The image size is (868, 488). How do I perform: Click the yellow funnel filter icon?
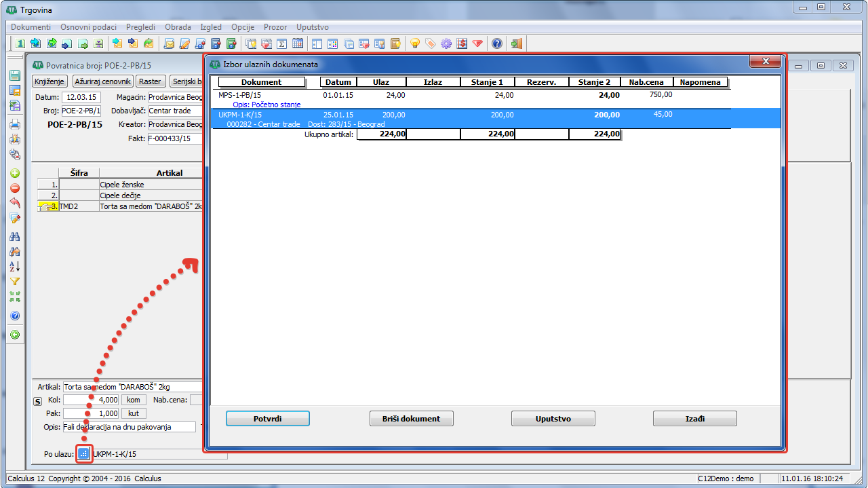coord(14,281)
